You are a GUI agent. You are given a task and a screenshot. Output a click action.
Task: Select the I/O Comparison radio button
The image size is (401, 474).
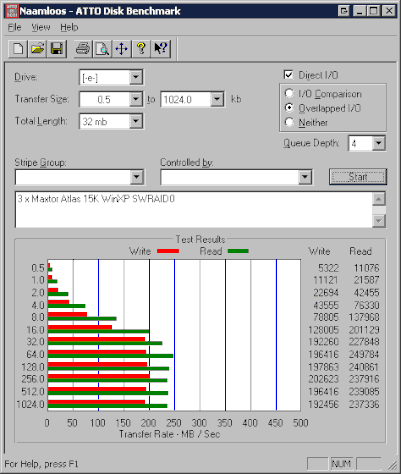pyautogui.click(x=289, y=93)
